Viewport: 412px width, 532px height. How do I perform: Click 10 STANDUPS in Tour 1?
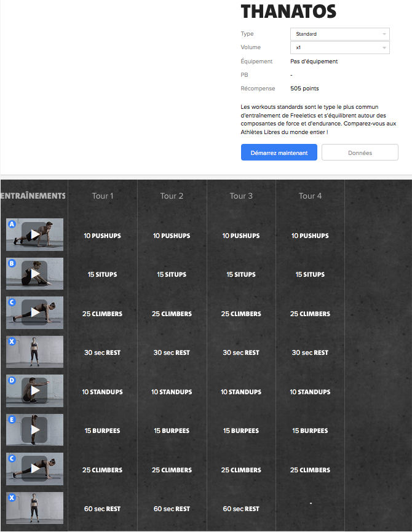(x=103, y=392)
